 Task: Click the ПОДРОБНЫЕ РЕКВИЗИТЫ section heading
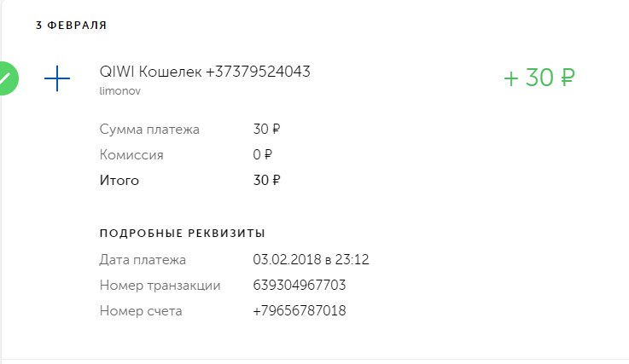point(182,233)
